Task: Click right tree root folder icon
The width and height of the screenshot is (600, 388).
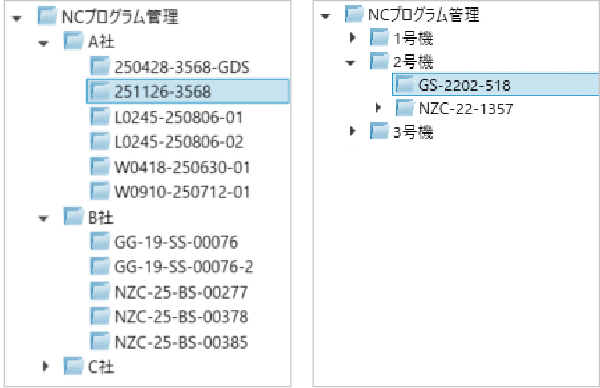Action: click(354, 14)
